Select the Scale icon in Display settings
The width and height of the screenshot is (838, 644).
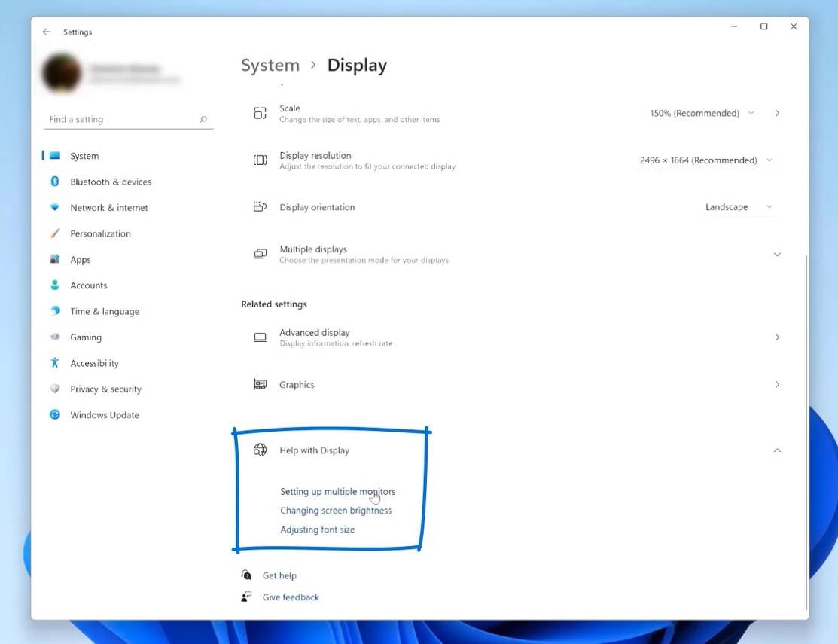tap(260, 113)
